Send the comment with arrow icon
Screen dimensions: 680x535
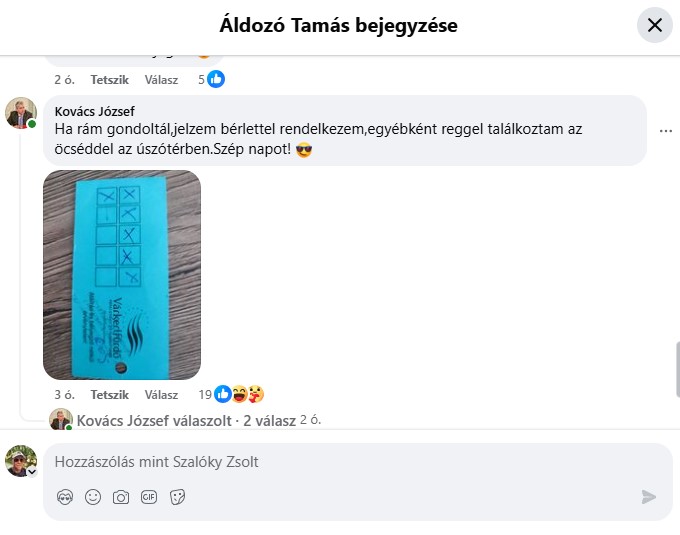tap(648, 497)
